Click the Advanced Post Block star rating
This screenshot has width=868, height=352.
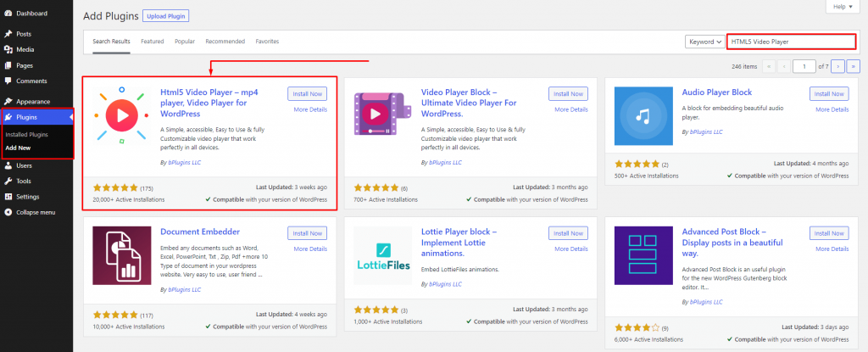[x=637, y=327]
